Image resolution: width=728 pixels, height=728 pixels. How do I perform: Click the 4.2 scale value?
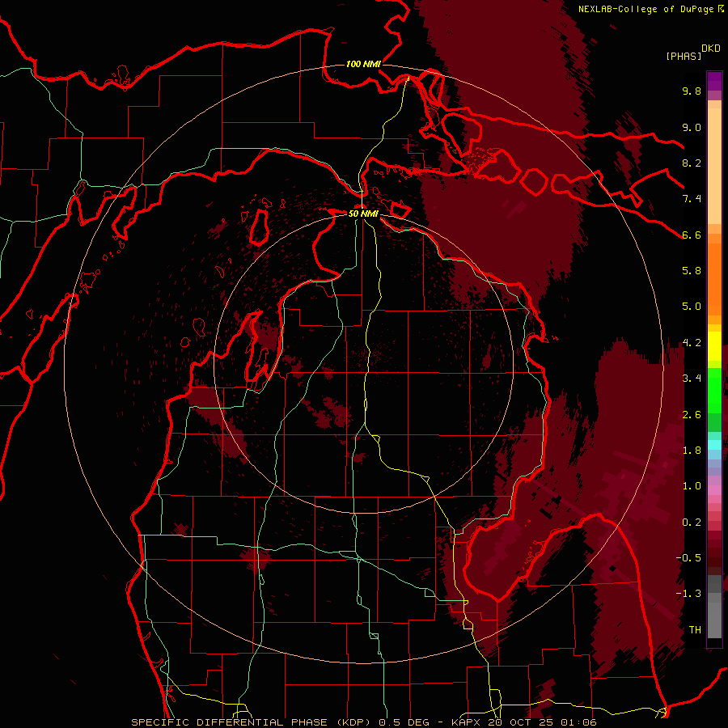pyautogui.click(x=692, y=343)
